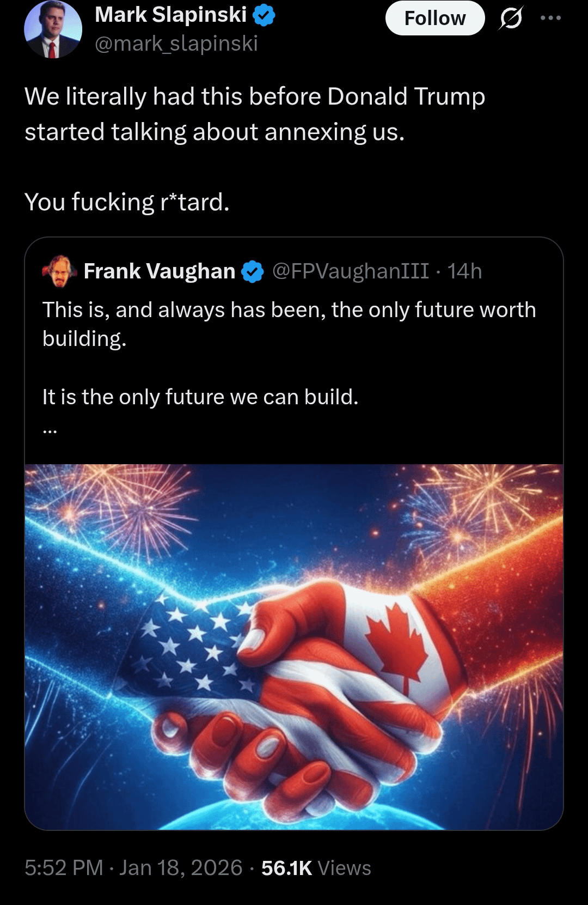This screenshot has height=905, width=588.
Task: Click the 14h timestamp on quoted post
Action: click(464, 271)
